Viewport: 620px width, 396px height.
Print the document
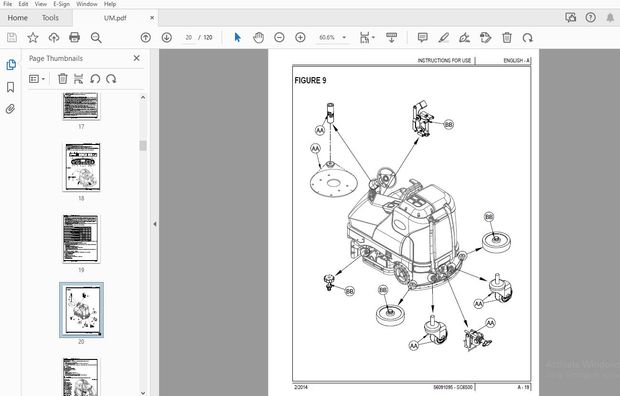[x=74, y=38]
